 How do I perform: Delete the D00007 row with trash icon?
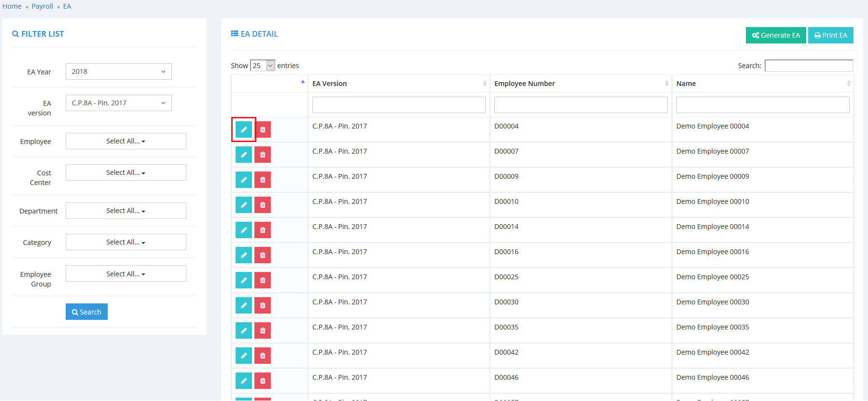(x=263, y=155)
